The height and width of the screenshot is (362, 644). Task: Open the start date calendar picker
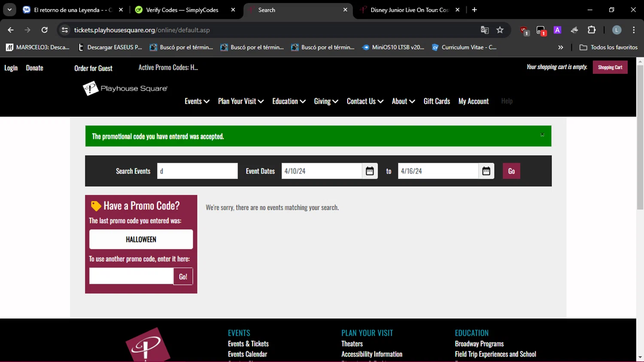tap(370, 171)
